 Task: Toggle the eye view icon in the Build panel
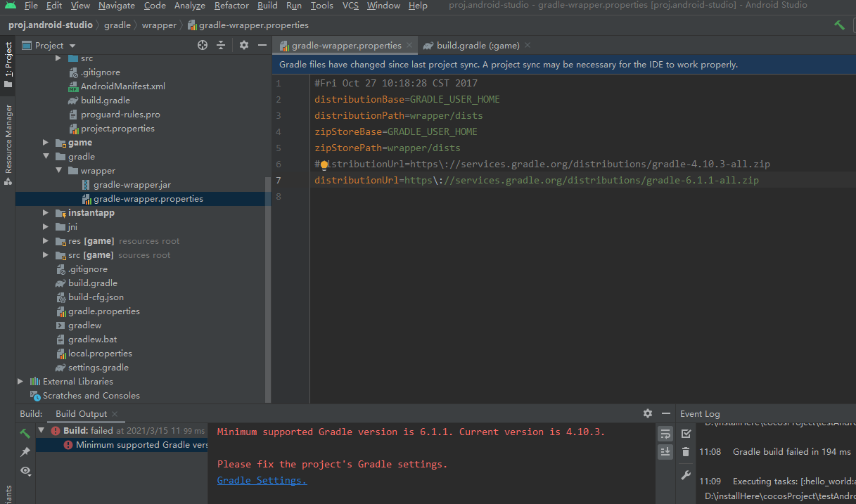pos(25,471)
